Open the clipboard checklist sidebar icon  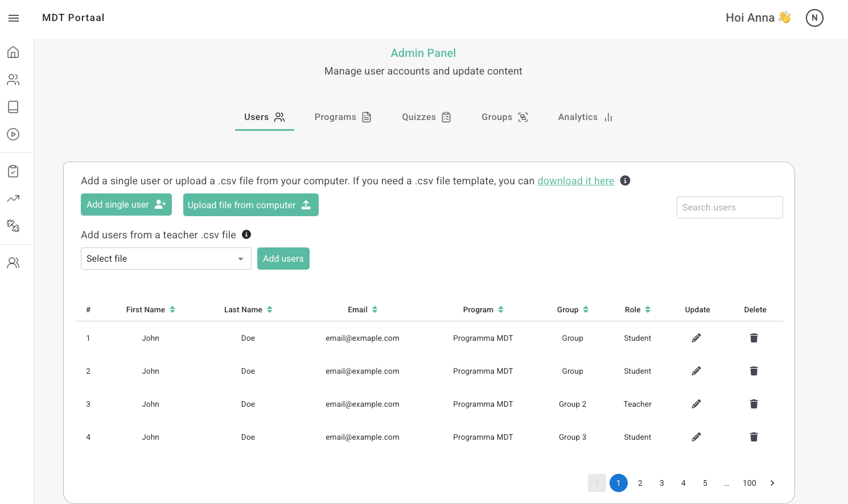pos(13,171)
